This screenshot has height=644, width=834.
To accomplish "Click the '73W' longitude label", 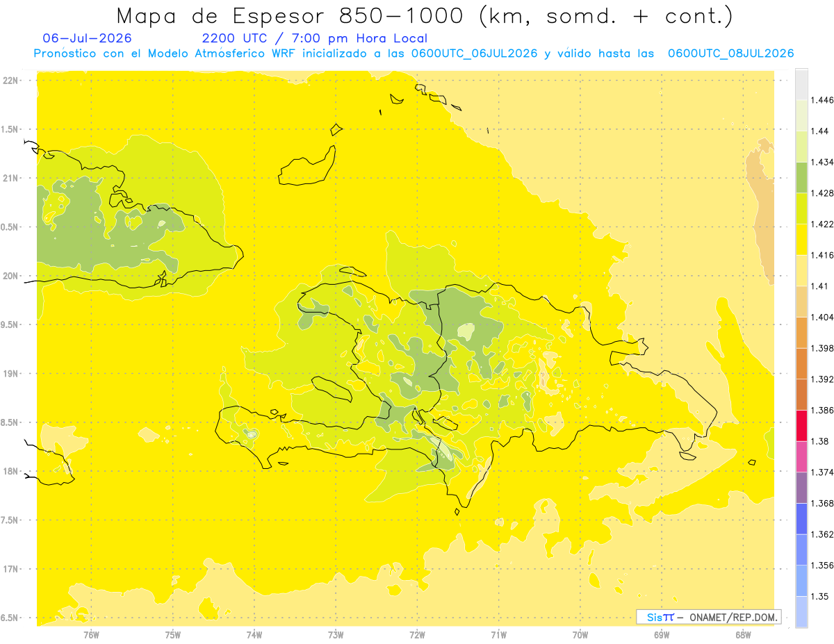I will [336, 634].
